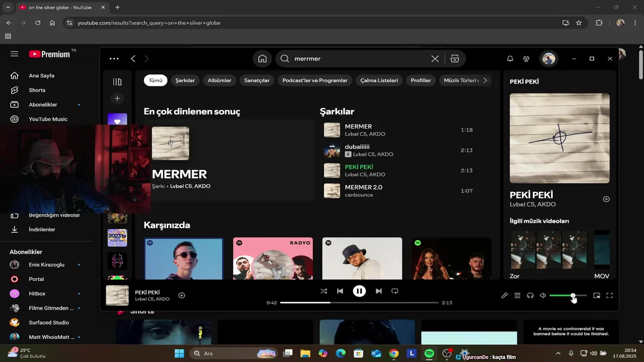Seek within the song progress bar
Image resolution: width=644 pixels, height=362 pixels.
[359, 303]
